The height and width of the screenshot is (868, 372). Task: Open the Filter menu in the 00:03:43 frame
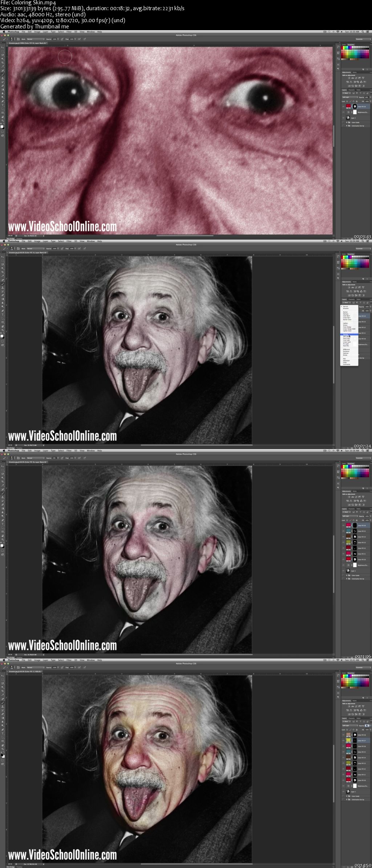[x=69, y=32]
